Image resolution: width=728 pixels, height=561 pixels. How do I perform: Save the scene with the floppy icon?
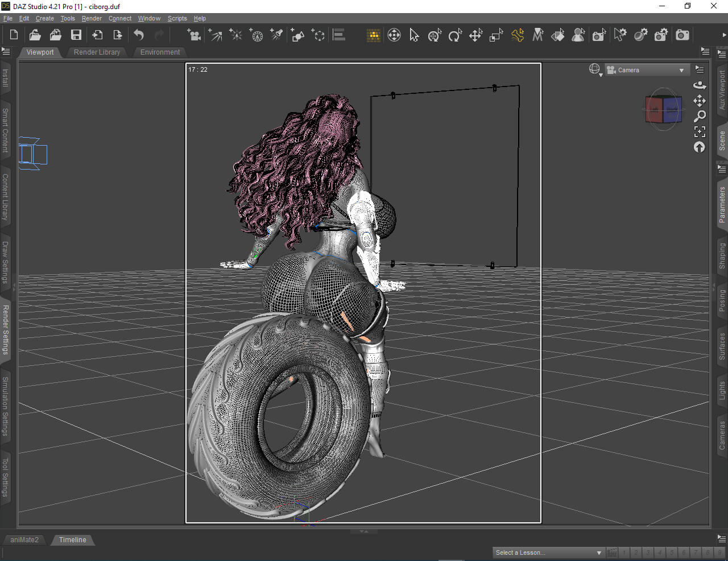pos(76,35)
